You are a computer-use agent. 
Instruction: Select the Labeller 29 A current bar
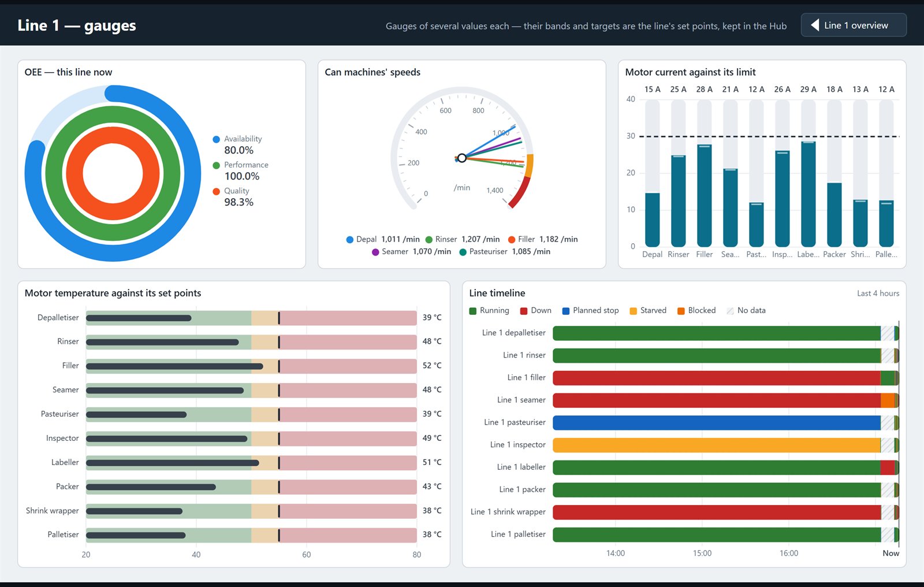pyautogui.click(x=808, y=194)
